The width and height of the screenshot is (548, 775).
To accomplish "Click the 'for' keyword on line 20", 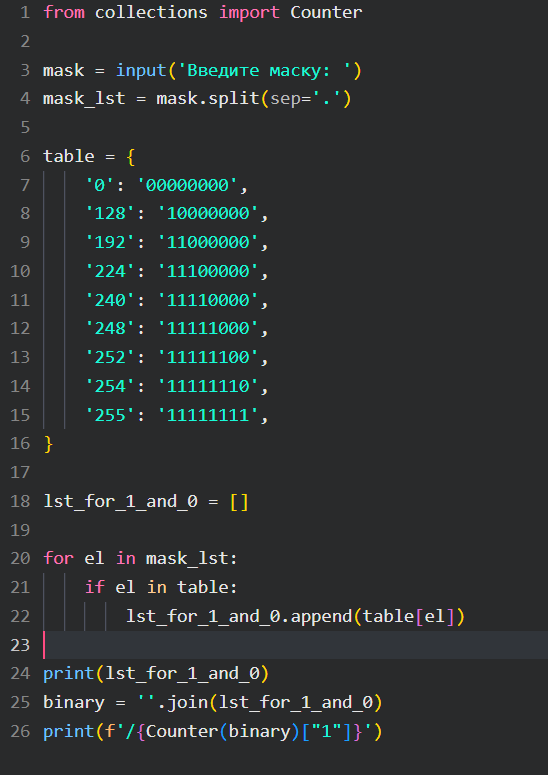I will click(x=58, y=559).
